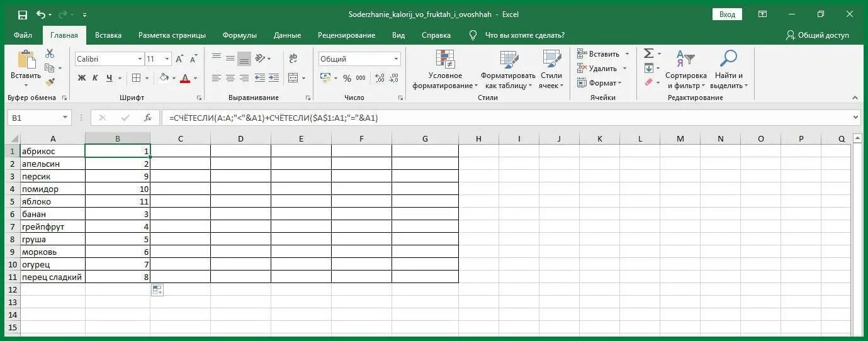Increase font size with the larger A icon
This screenshot has height=341, width=868.
pyautogui.click(x=179, y=59)
